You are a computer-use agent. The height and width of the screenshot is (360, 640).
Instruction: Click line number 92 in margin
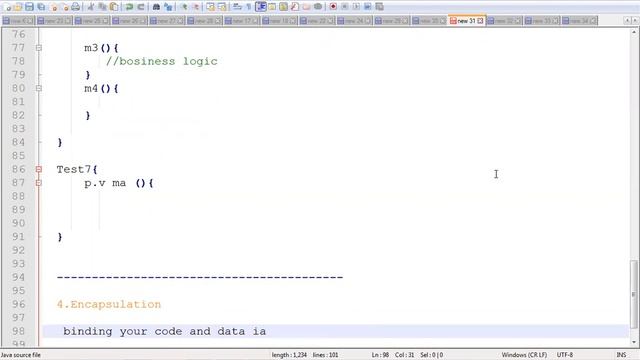click(18, 250)
